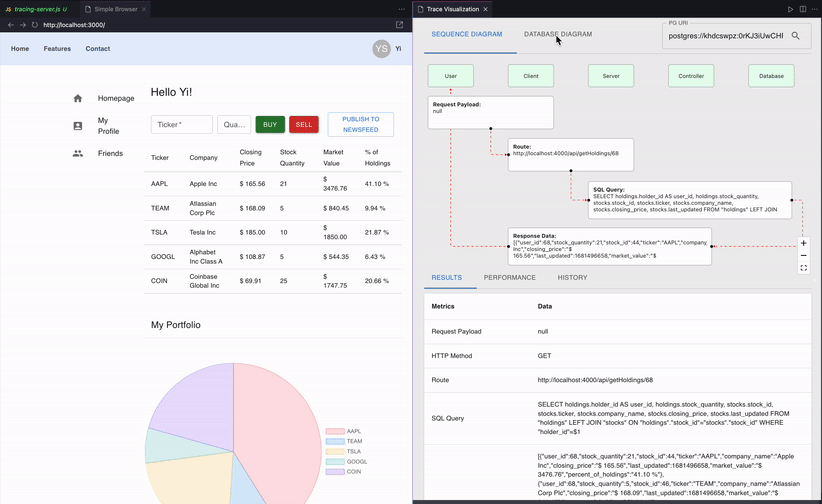Select the Server node in the diagram
The height and width of the screenshot is (504, 822).
click(x=611, y=76)
